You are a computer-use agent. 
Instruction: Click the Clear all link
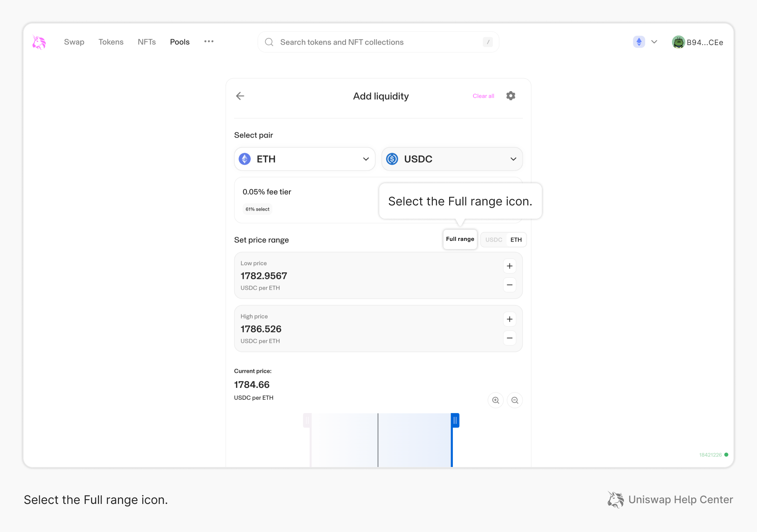click(483, 96)
